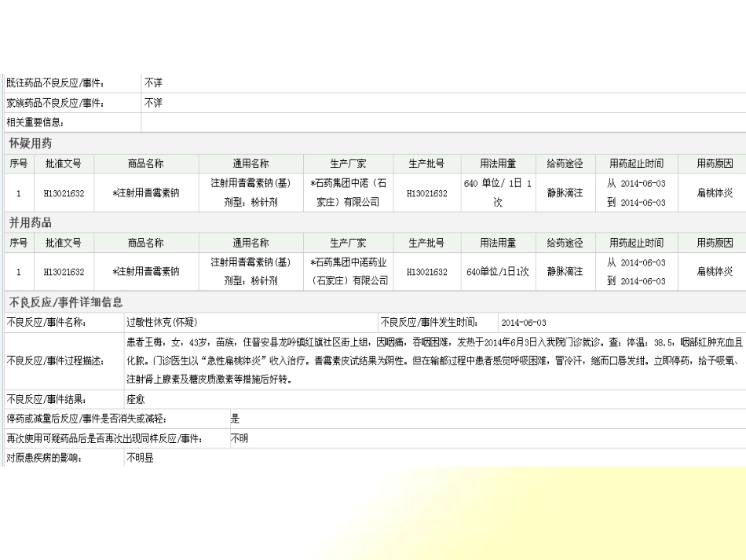Click 用药原因 header in 怀疑用药 table
This screenshot has width=746, height=560.
point(715,163)
